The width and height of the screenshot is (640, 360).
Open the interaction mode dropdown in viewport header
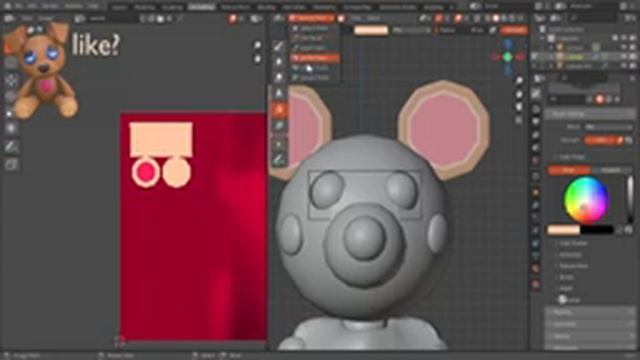click(311, 18)
